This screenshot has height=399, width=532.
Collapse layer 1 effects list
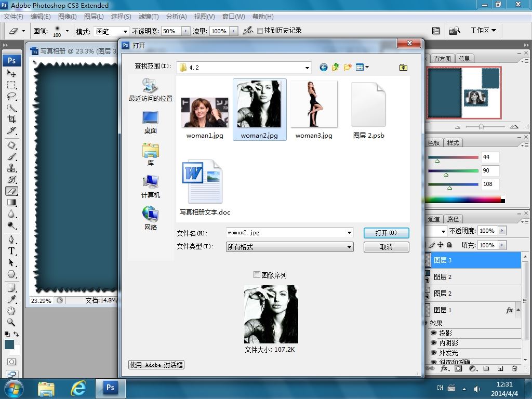click(518, 310)
